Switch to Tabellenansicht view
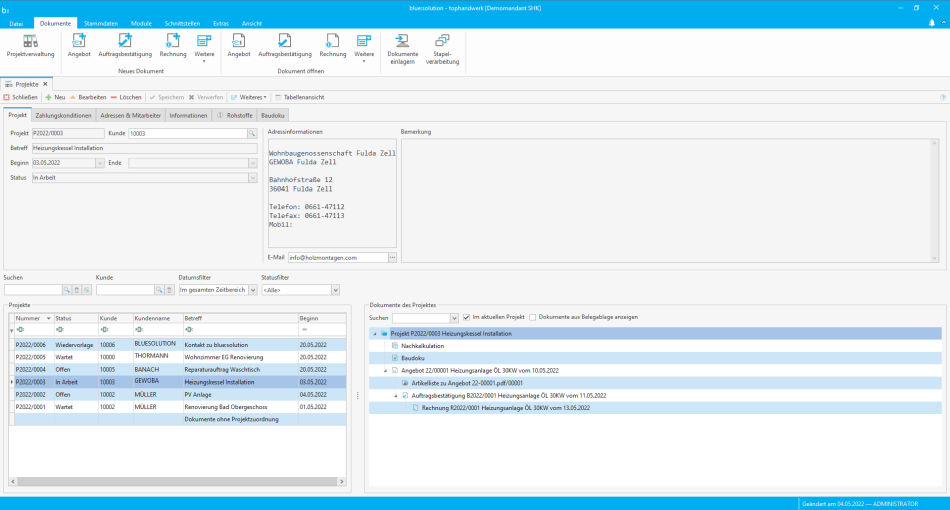 pos(299,97)
